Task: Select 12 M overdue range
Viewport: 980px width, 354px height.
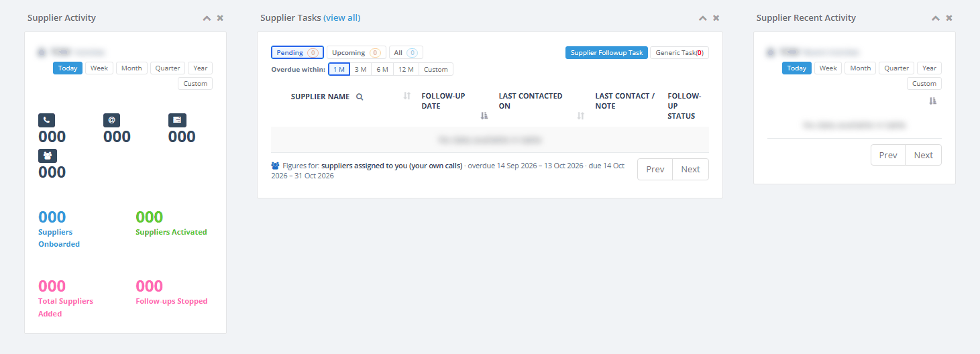Action: pos(405,69)
